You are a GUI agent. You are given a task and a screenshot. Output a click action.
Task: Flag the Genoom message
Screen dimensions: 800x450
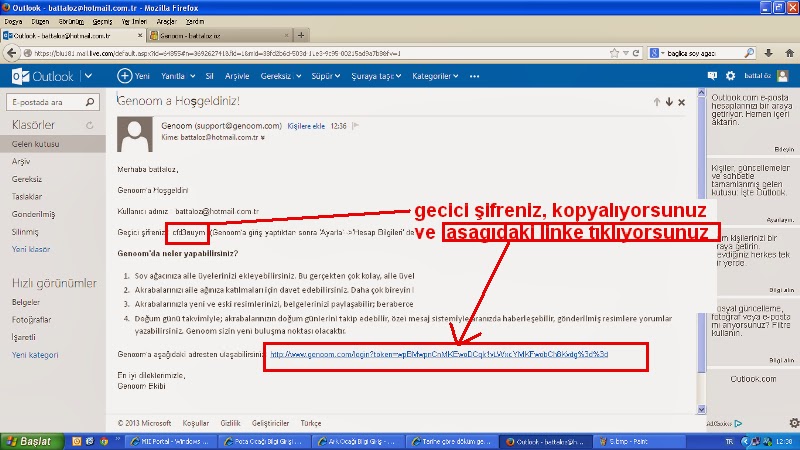pos(356,126)
